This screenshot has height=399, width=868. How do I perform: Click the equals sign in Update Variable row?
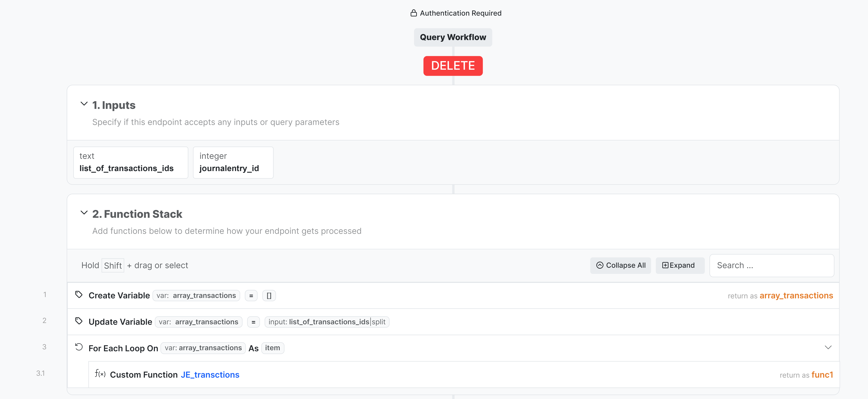(x=253, y=322)
